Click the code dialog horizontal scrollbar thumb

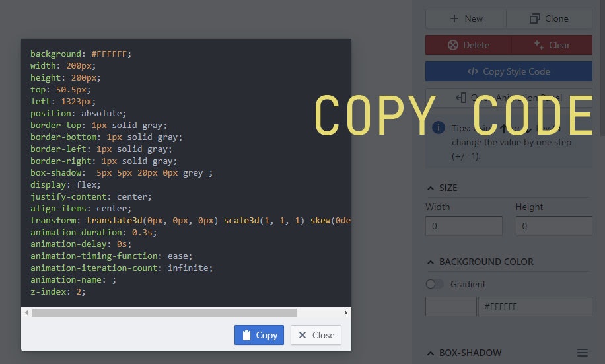pyautogui.click(x=164, y=312)
